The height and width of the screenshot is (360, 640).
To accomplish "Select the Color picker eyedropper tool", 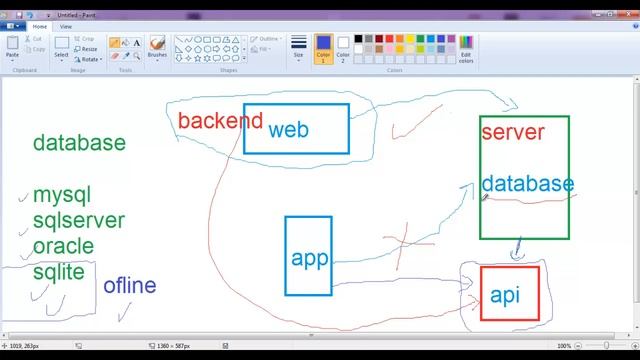I will coord(126,56).
